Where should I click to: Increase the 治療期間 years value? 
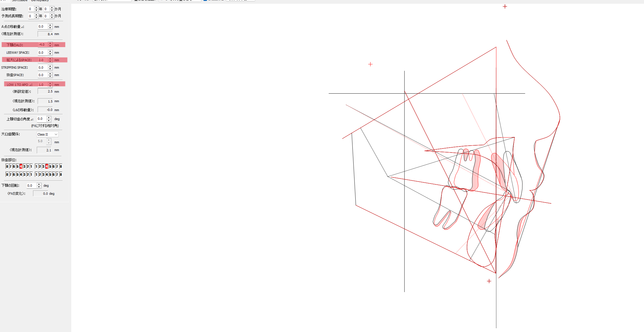[36, 7]
